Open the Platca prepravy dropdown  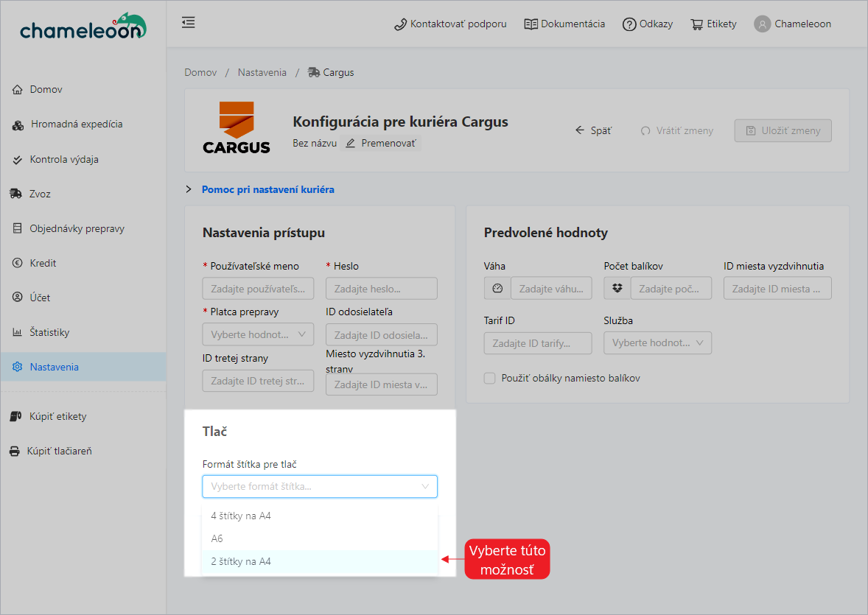coord(258,334)
